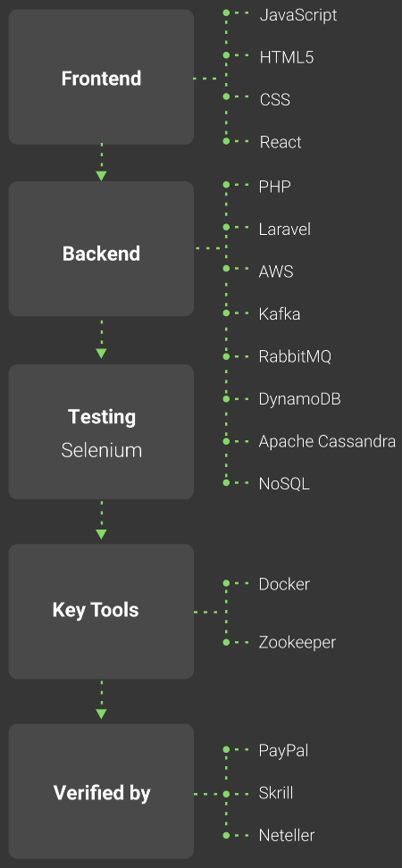Click the Apache Cassandra label

(x=327, y=442)
